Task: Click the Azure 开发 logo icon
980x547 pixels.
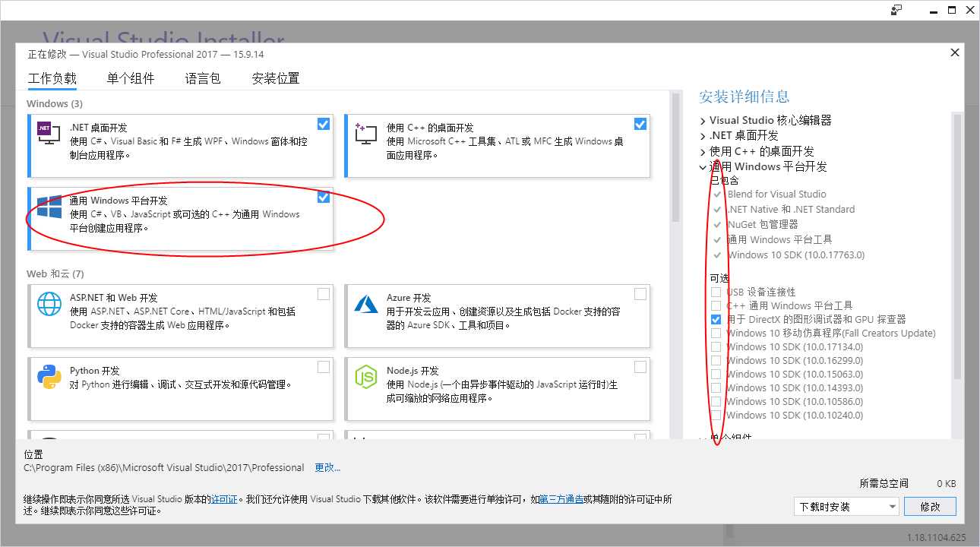Action: (x=366, y=304)
